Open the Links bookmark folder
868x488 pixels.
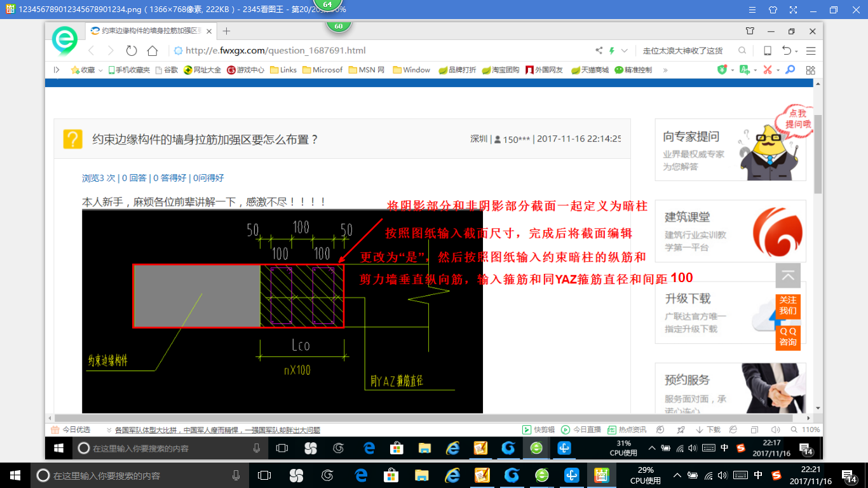pyautogui.click(x=283, y=70)
